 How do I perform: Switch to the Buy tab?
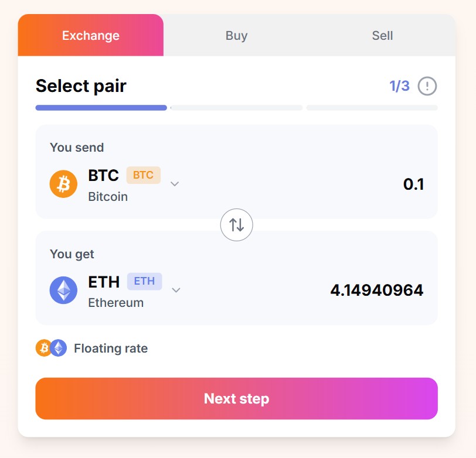[x=236, y=36]
